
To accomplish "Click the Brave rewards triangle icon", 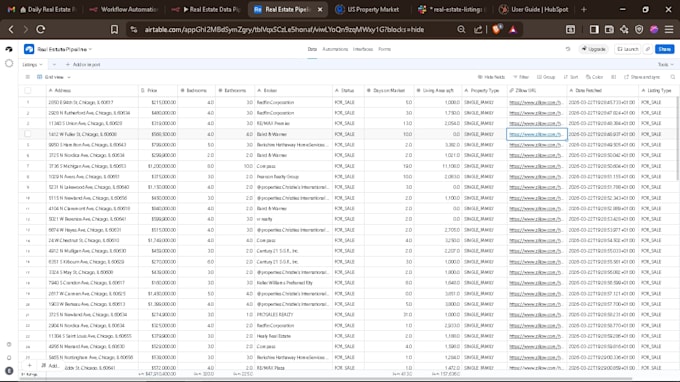I will (x=513, y=29).
